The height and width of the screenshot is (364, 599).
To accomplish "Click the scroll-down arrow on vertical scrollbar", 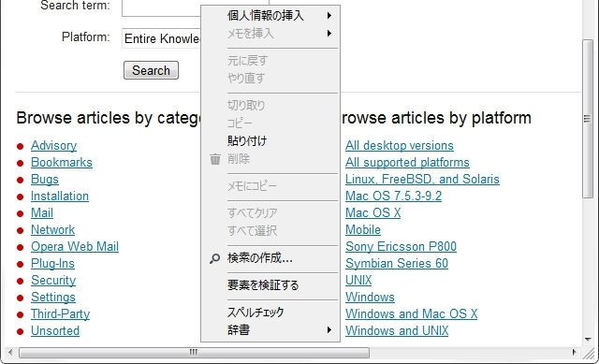I will [x=588, y=339].
